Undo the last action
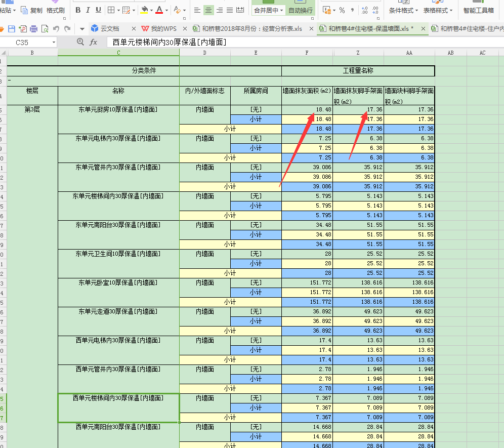 [x=56, y=29]
